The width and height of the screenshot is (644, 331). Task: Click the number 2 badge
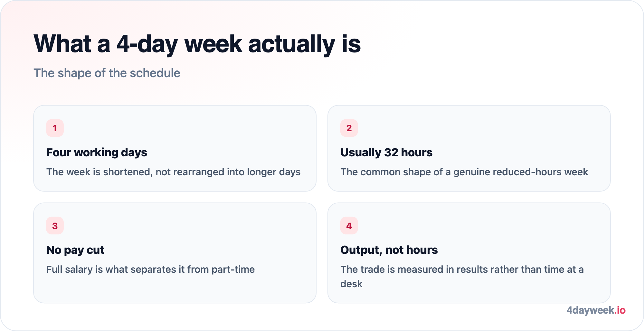[x=349, y=128]
